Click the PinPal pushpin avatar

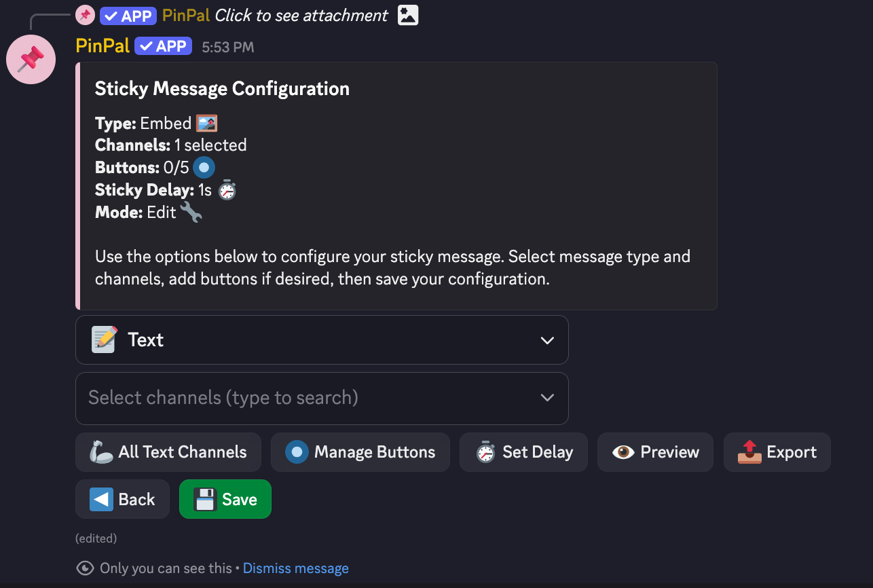click(31, 59)
